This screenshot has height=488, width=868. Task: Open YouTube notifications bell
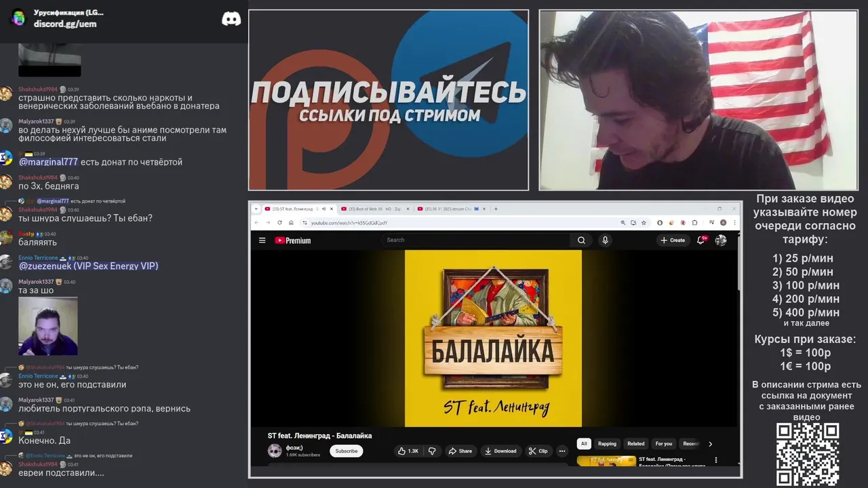coord(701,240)
